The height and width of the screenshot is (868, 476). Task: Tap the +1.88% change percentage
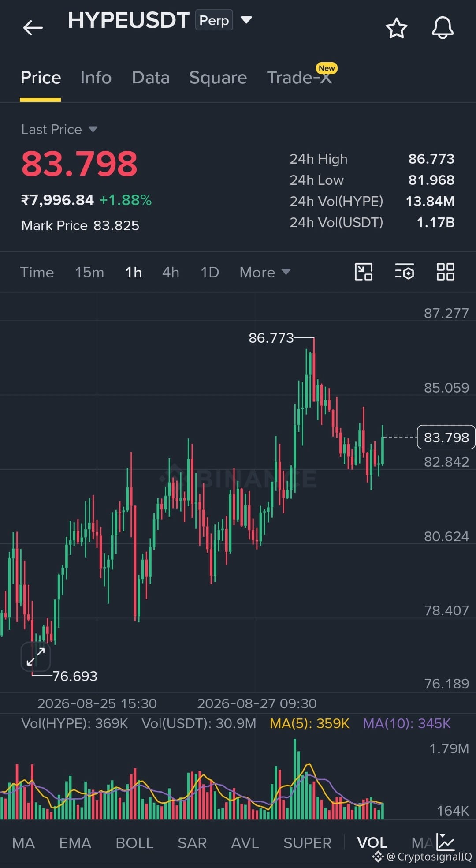(x=126, y=200)
